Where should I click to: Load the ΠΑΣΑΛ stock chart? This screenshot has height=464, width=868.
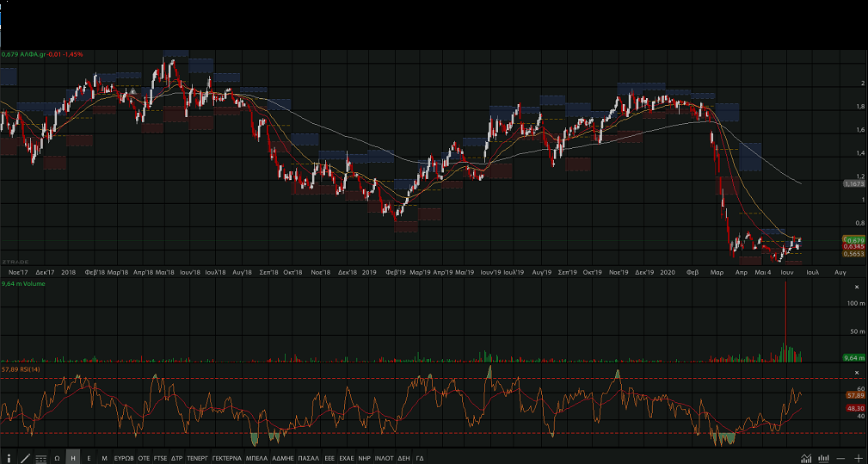(x=308, y=458)
